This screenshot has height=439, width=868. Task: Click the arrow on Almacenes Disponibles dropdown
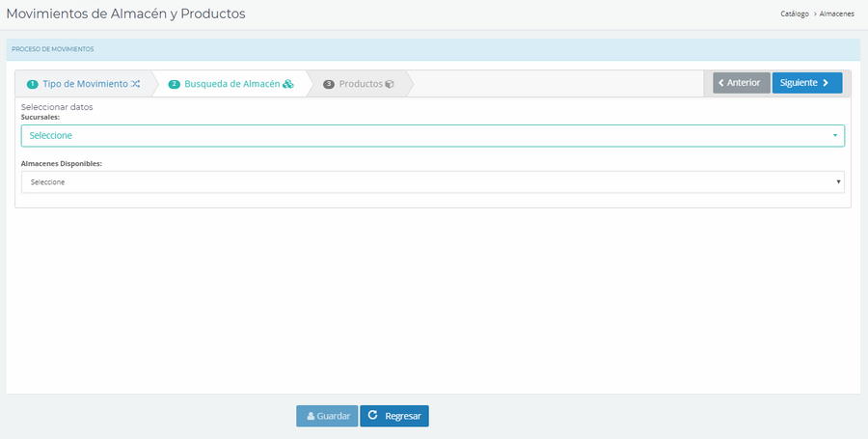(838, 182)
